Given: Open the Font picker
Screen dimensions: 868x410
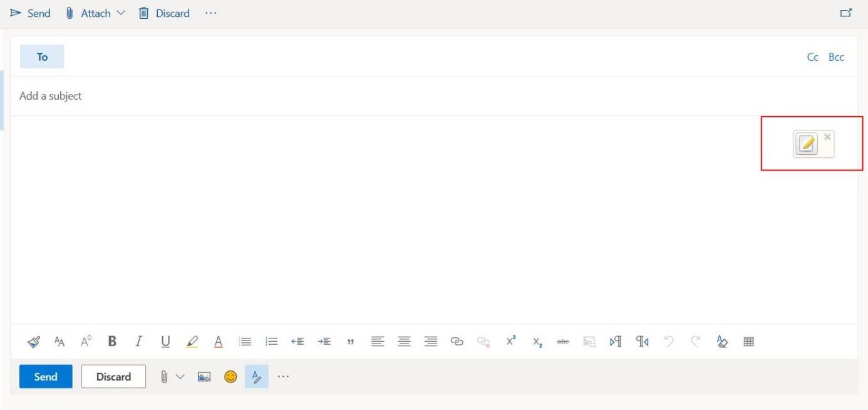Looking at the screenshot, I should click(59, 342).
